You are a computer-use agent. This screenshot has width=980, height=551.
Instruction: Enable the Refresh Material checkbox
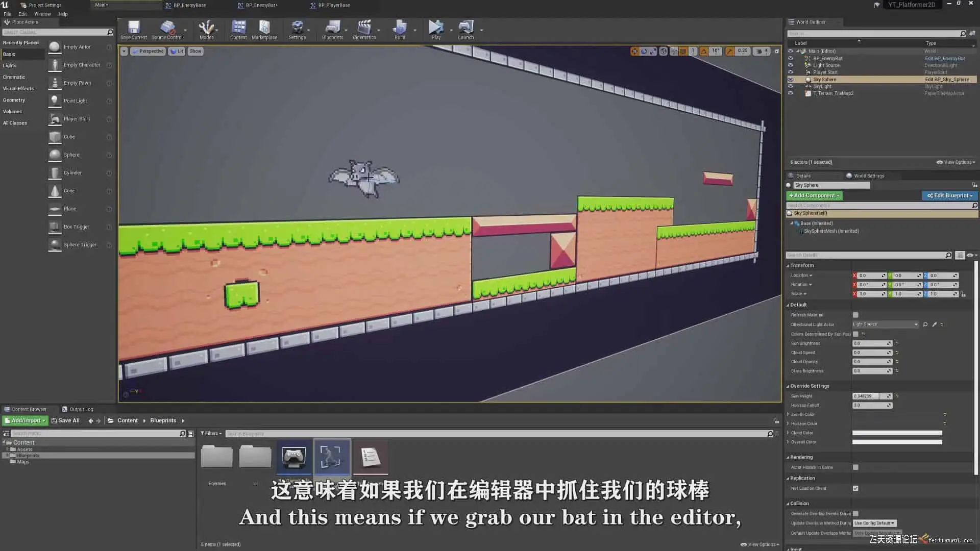(x=855, y=315)
